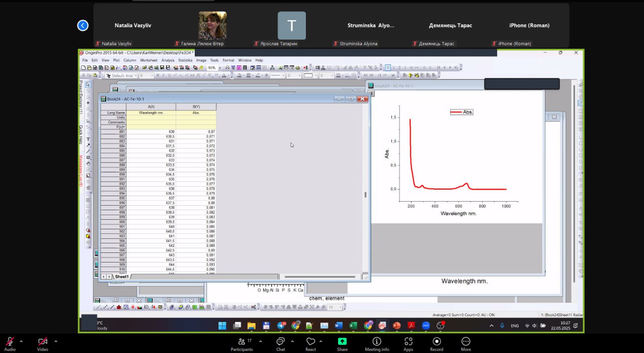Select column header B(Y)

(x=196, y=107)
